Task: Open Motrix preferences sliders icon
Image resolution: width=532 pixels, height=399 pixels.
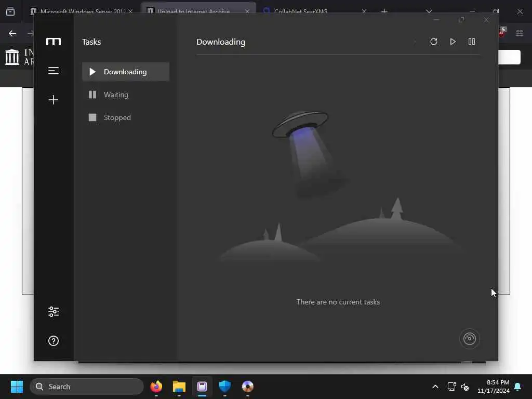Action: pyautogui.click(x=54, y=312)
